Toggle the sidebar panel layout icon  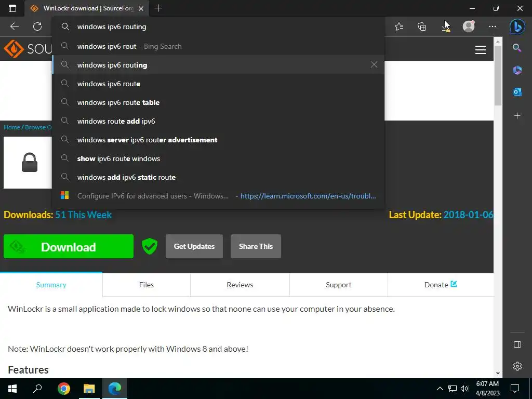tap(517, 344)
